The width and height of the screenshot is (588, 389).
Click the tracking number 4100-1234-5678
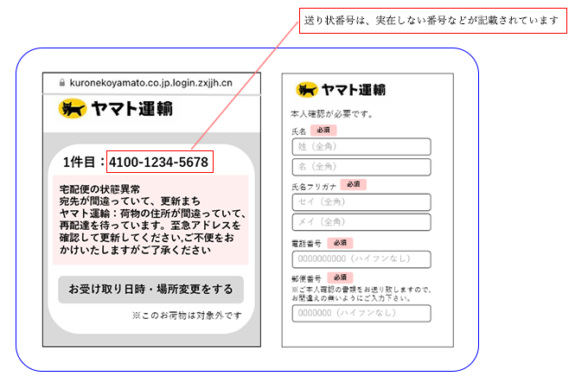pyautogui.click(x=158, y=163)
